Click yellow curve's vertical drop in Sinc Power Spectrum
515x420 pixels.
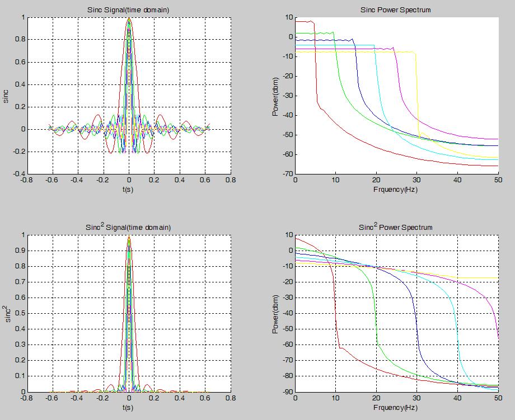coord(416,95)
